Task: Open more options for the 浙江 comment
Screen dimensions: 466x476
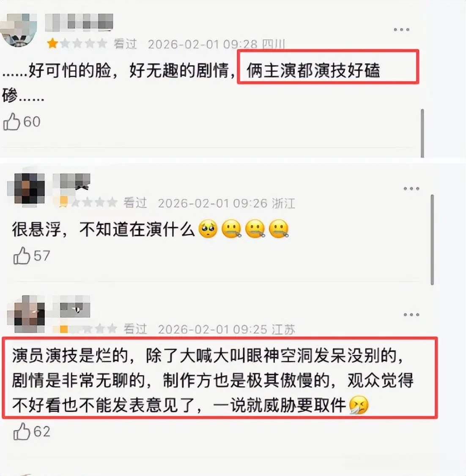Action: tap(411, 189)
